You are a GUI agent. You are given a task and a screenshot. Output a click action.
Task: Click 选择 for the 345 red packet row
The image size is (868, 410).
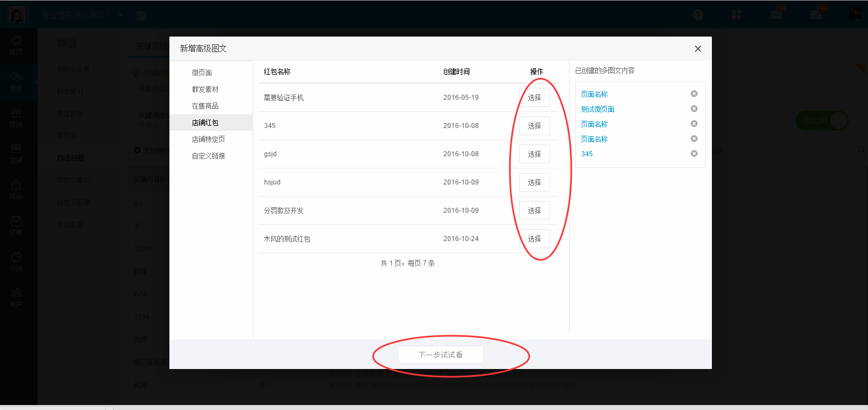pos(535,126)
